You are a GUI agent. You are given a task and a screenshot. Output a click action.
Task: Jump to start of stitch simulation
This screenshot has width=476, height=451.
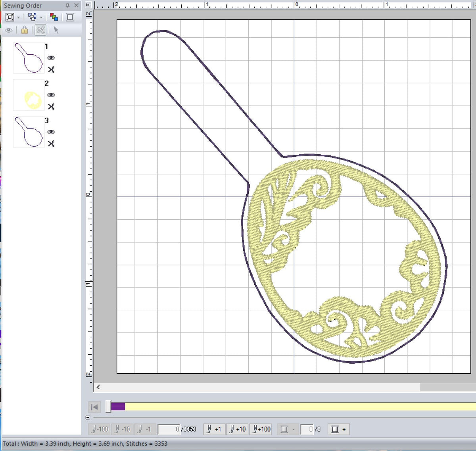pos(94,407)
